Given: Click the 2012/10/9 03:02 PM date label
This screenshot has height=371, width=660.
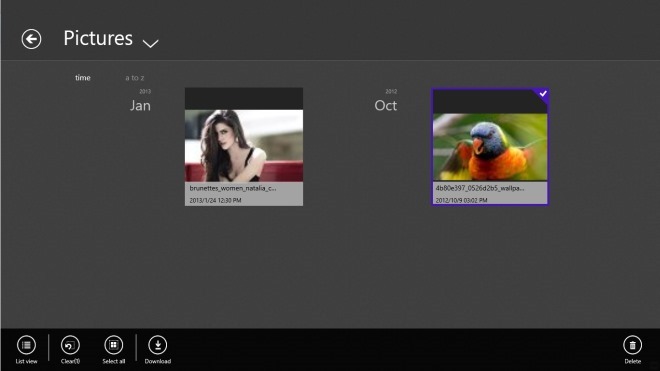Looking at the screenshot, I should point(461,200).
